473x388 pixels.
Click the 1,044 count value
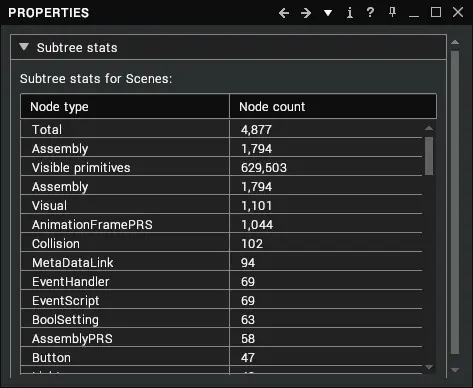pyautogui.click(x=257, y=225)
